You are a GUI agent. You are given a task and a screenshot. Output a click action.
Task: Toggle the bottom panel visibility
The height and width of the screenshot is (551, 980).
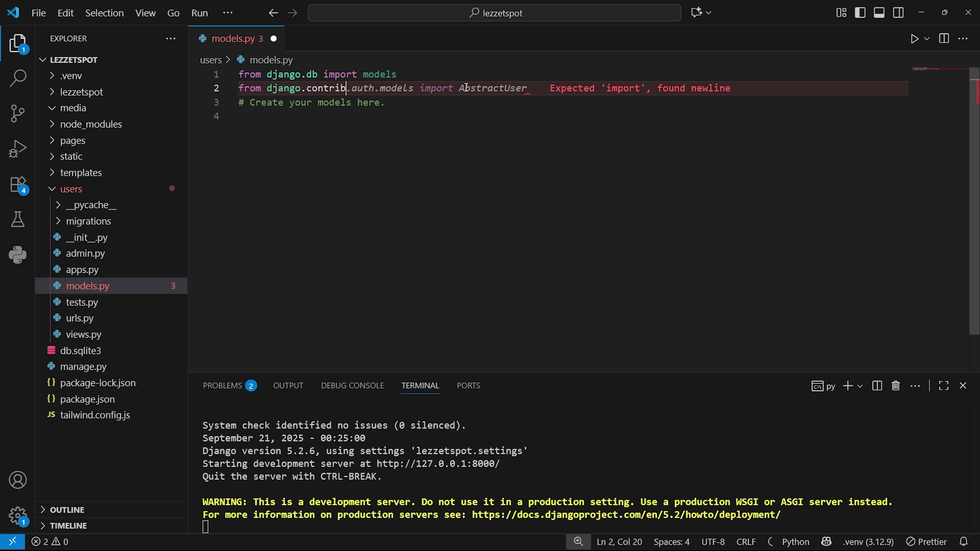pyautogui.click(x=879, y=13)
